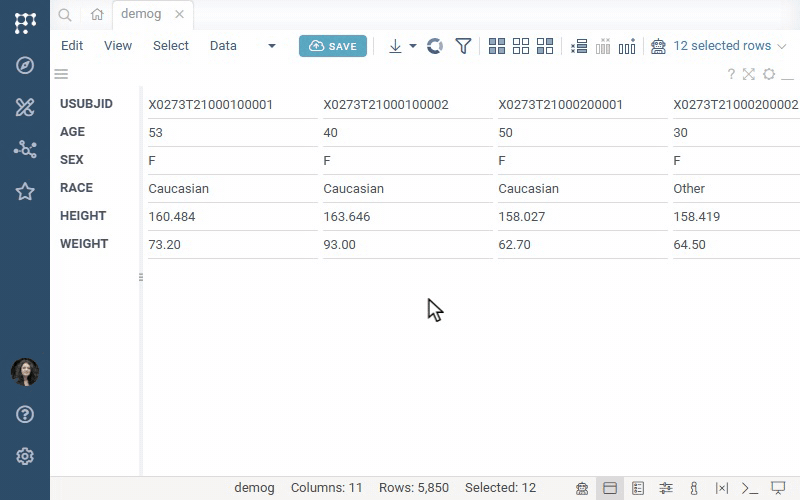
Task: Open the Toolbox sidebar icon
Action: pyautogui.click(x=24, y=107)
